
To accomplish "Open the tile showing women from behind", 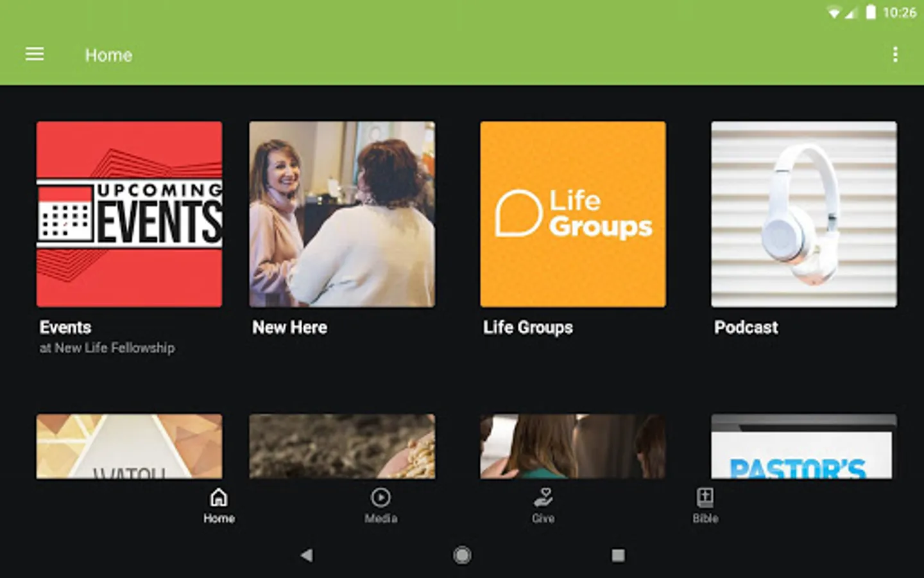I will click(x=573, y=446).
